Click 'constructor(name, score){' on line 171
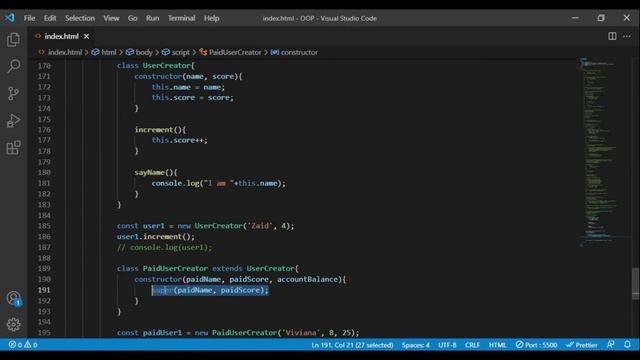The width and height of the screenshot is (640, 360). (x=188, y=76)
